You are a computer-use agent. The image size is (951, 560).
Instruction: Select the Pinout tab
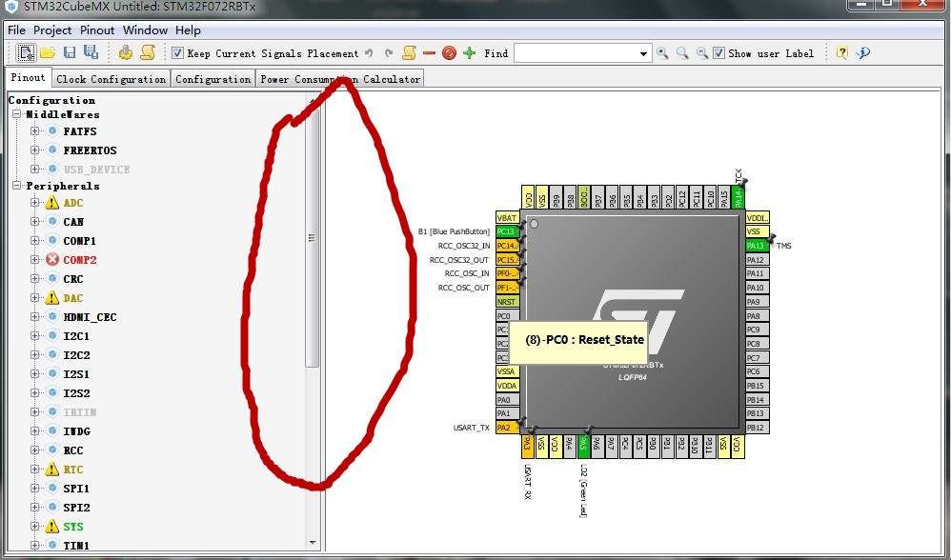coord(28,77)
